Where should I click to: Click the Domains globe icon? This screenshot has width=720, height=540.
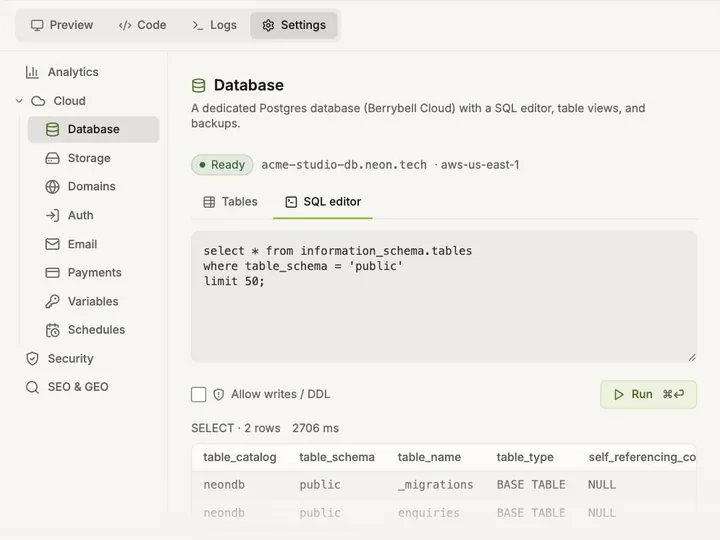tap(52, 187)
